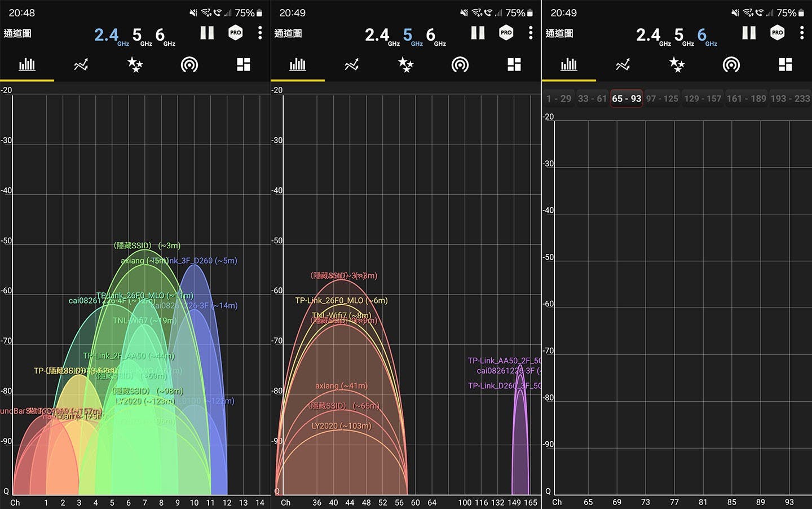The image size is (812, 509).
Task: Open the three-dot overflow menu on the 6 GHz screen
Action: [x=801, y=33]
